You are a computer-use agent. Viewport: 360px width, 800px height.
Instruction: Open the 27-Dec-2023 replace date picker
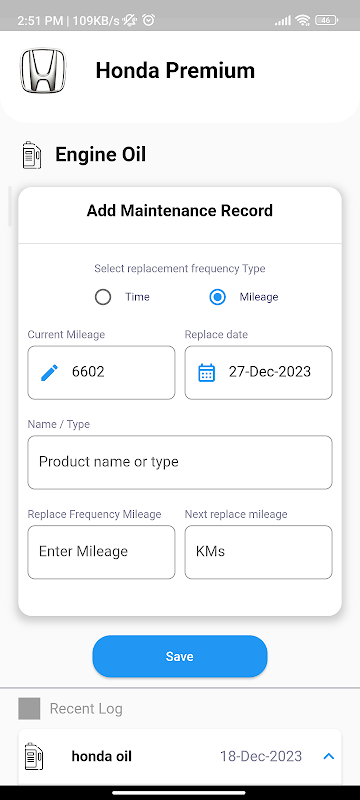coord(259,372)
